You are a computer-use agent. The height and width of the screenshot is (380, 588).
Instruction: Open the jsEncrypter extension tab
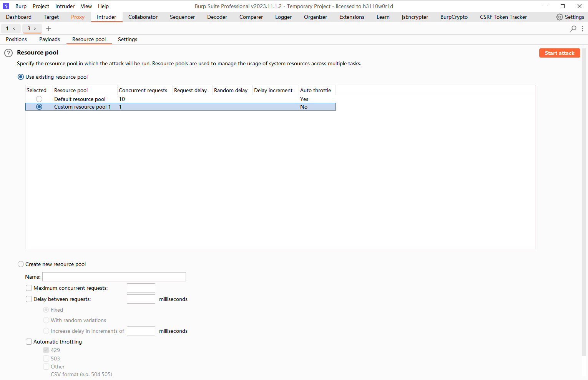click(x=415, y=17)
